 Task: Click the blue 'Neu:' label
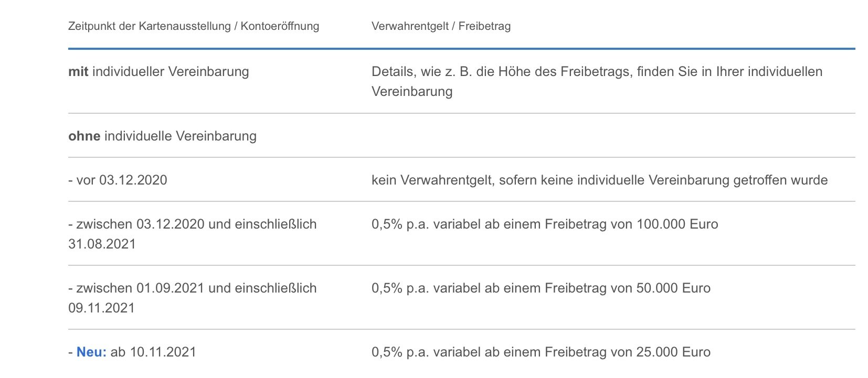click(91, 352)
